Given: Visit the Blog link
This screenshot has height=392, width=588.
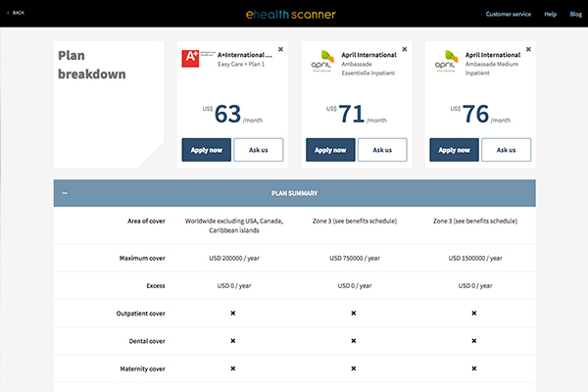Looking at the screenshot, I should pyautogui.click(x=575, y=15).
